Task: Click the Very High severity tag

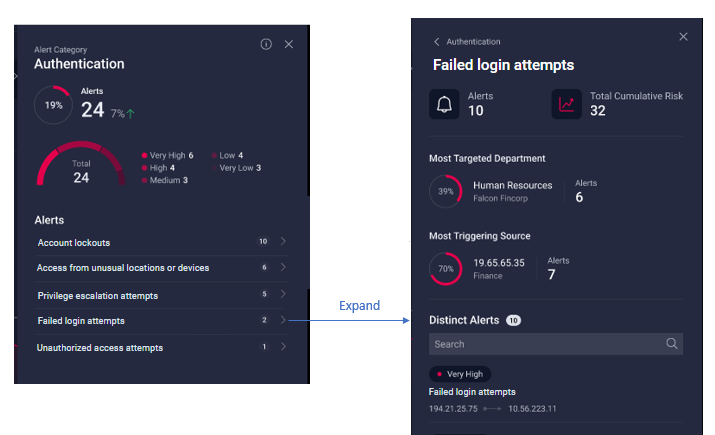Action: pos(461,374)
